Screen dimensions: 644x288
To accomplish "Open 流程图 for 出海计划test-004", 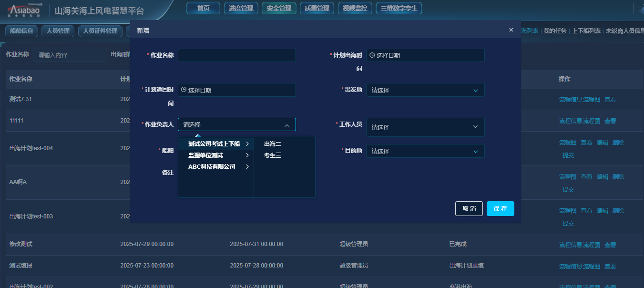I will [568, 143].
